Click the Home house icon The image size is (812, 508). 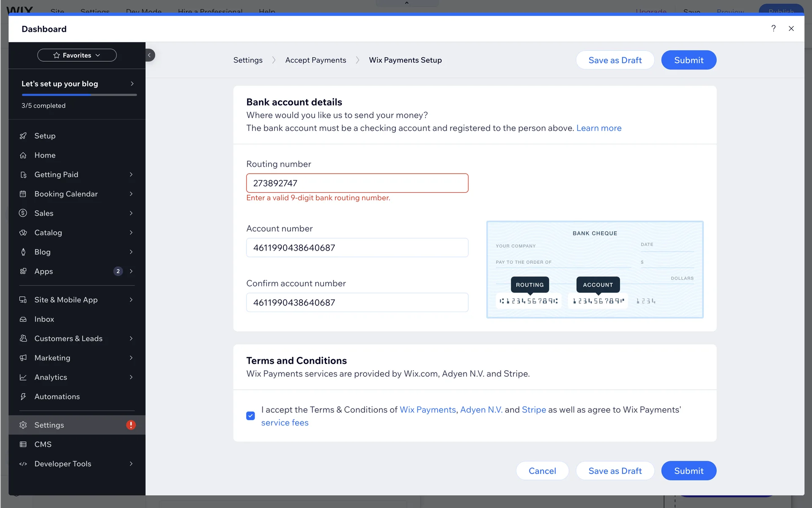[23, 155]
